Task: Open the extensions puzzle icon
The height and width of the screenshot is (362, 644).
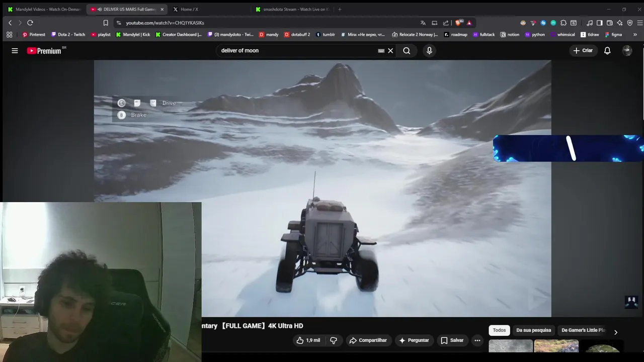Action: [563, 23]
